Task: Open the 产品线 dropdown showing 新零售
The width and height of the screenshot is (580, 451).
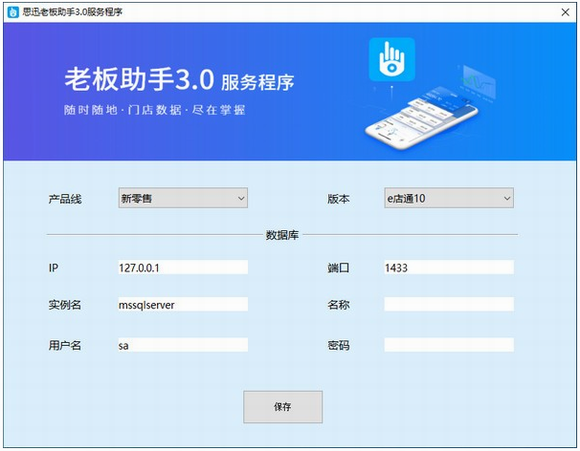Action: click(x=183, y=198)
